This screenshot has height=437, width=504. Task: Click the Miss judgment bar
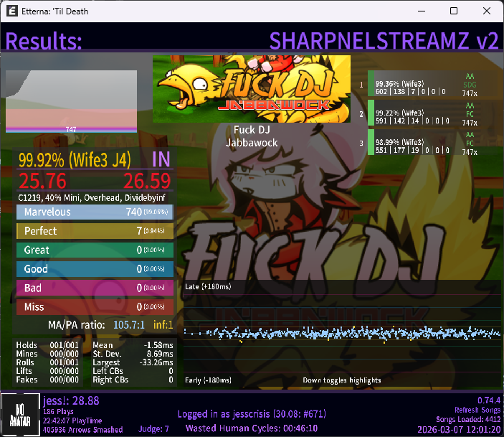95,306
